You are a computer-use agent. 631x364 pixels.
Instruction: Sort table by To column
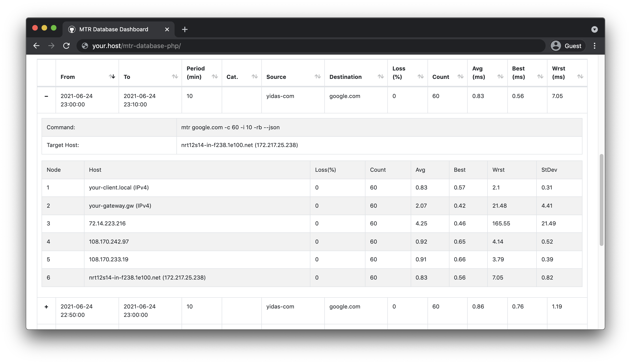coord(175,77)
